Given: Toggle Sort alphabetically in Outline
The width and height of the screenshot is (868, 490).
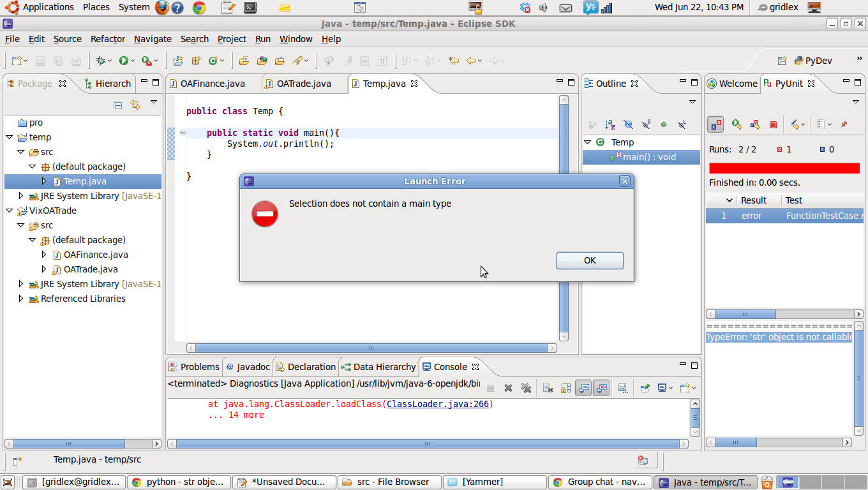Looking at the screenshot, I should 610,124.
